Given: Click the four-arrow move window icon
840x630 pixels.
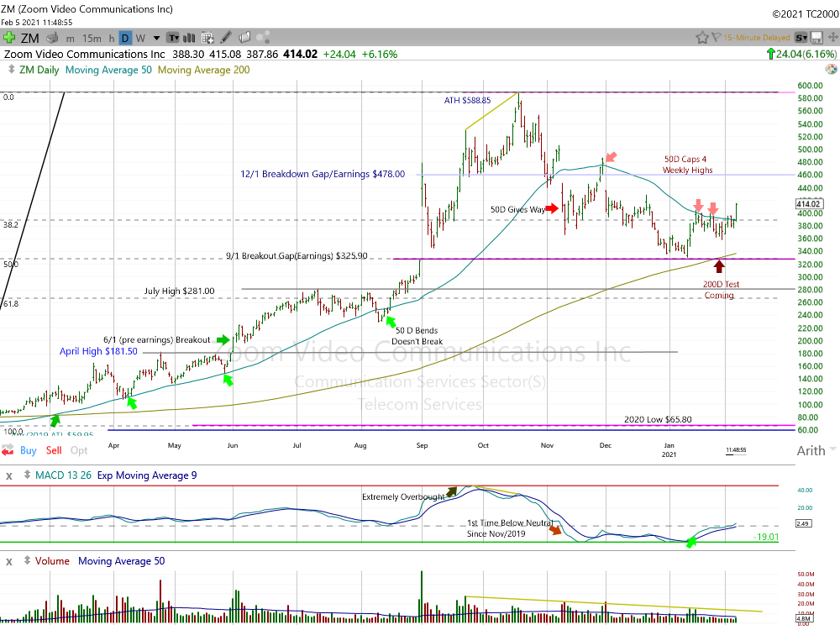Looking at the screenshot, I should 833,38.
